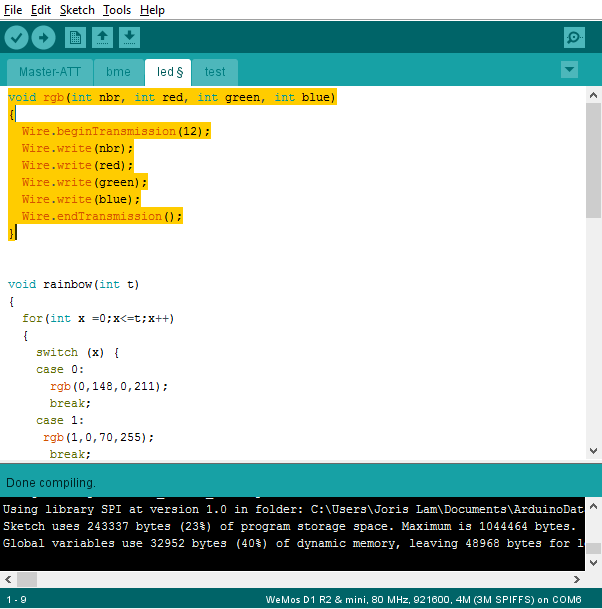
Task: Click the Verify checkmark button
Action: 16,38
